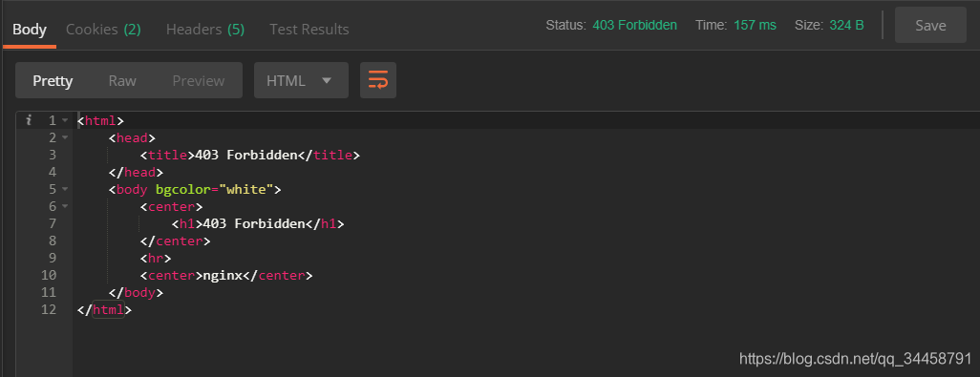Click the bgcolor="white" attribute on line 5

214,189
